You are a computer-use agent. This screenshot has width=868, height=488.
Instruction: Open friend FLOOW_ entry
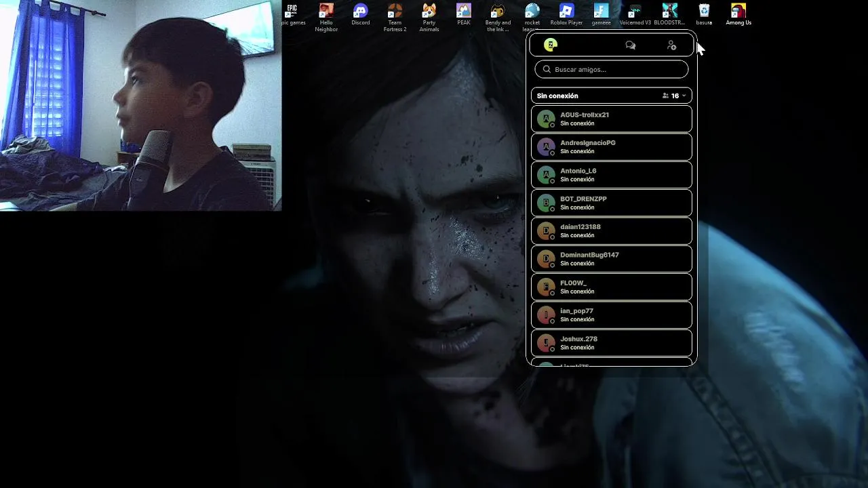pos(612,287)
